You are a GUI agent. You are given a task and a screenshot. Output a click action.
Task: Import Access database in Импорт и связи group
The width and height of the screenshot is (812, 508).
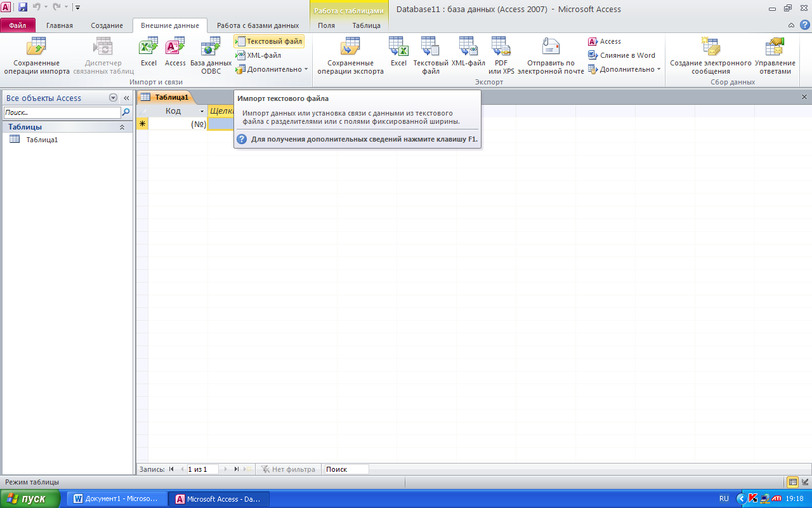175,52
